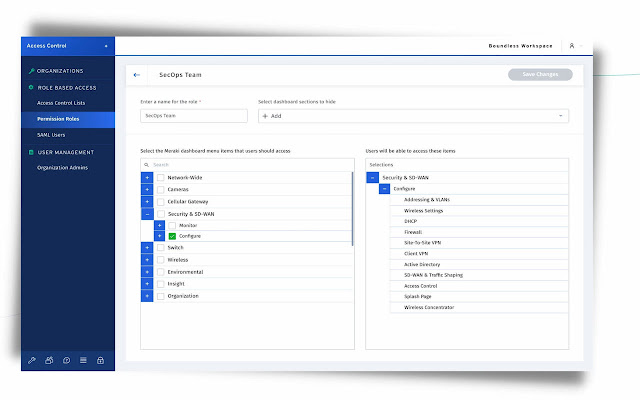Check the Monitor checkbox

[172, 225]
